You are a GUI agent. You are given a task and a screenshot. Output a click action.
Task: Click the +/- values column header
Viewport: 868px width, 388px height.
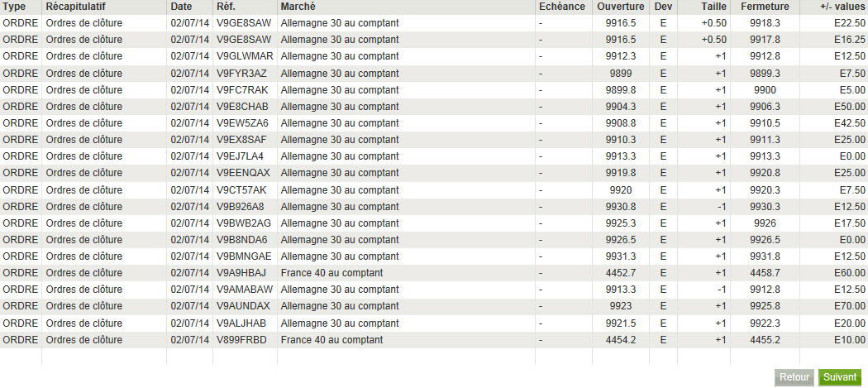pos(842,7)
